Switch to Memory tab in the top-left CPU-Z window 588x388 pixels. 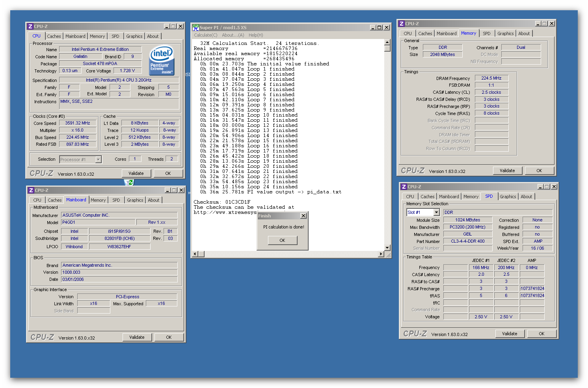pyautogui.click(x=97, y=36)
